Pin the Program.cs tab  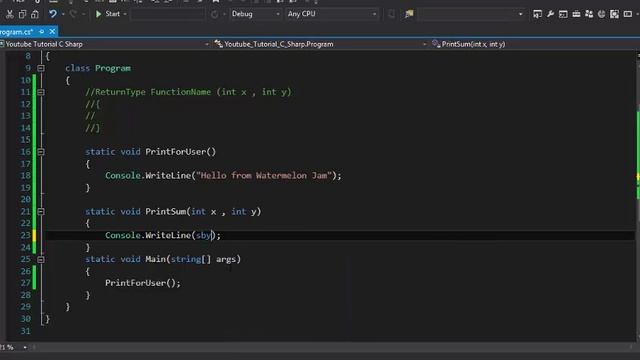pos(42,31)
